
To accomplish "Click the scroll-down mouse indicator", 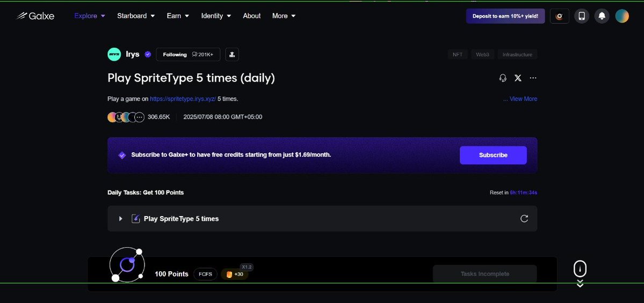I will pos(580,274).
